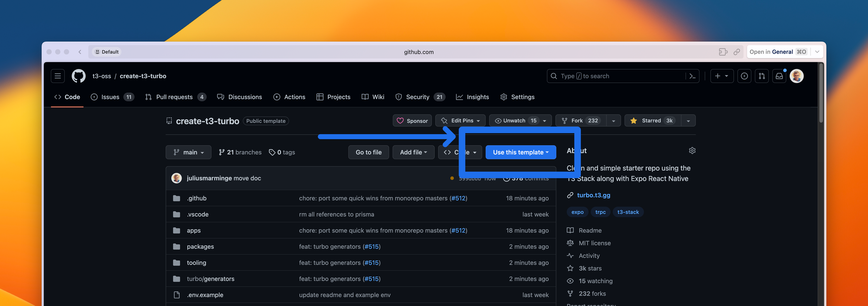Click the t3-oss organization breadcrumb

[102, 76]
